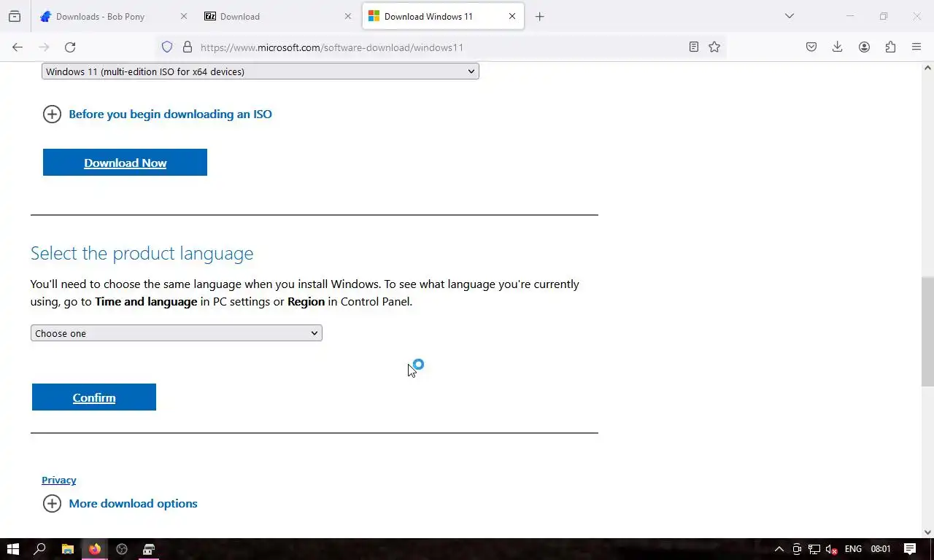Open the Windows Start menu
This screenshot has height=560, width=934.
(12, 549)
